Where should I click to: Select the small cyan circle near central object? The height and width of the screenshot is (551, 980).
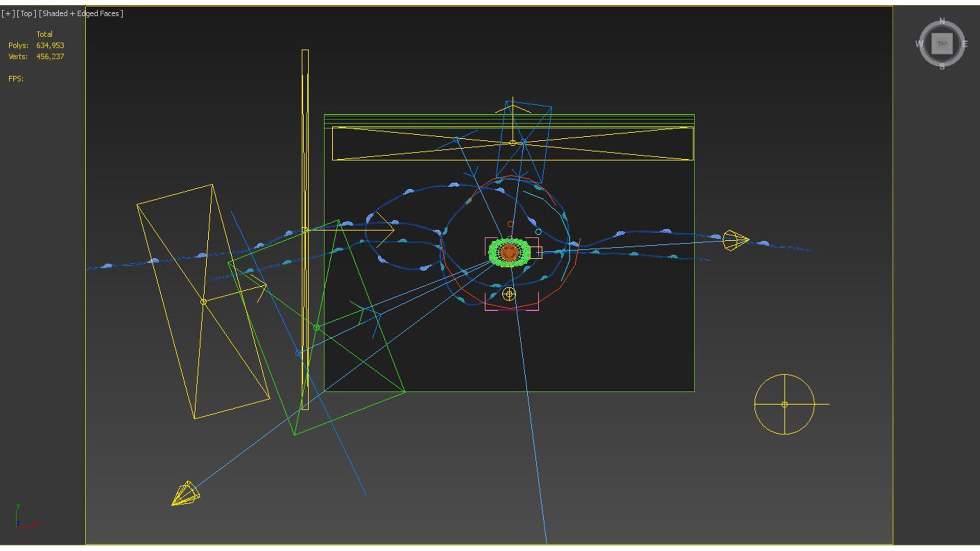pos(538,232)
